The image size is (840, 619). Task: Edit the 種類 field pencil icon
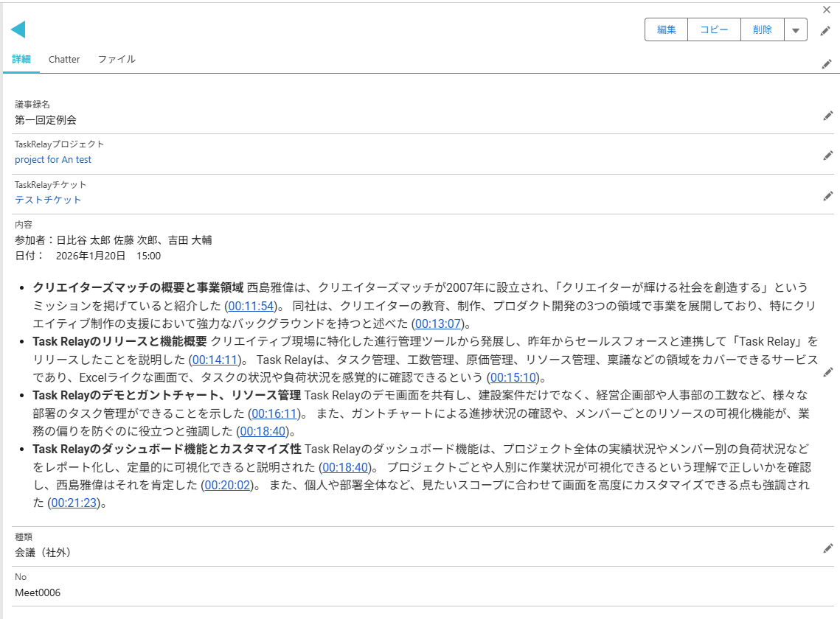click(828, 548)
